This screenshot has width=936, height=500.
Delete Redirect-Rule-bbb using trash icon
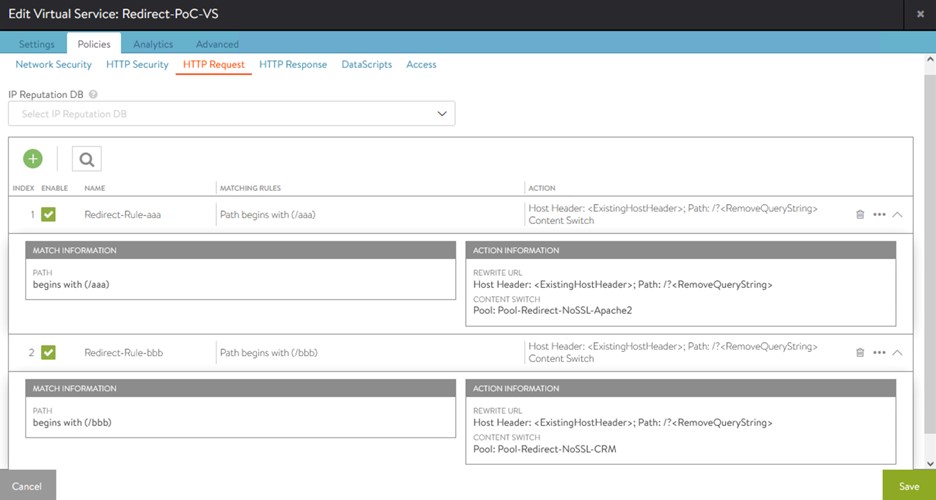click(x=860, y=352)
